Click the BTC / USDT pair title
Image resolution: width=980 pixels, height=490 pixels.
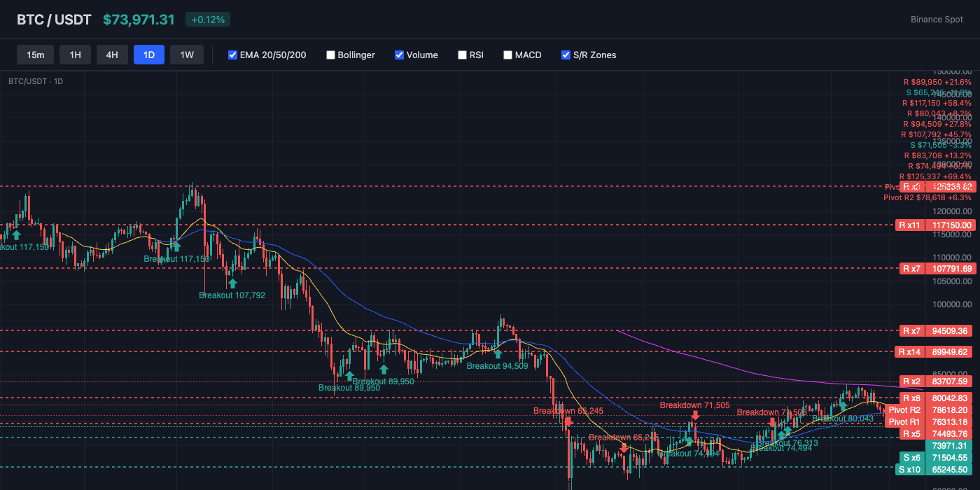coord(54,20)
